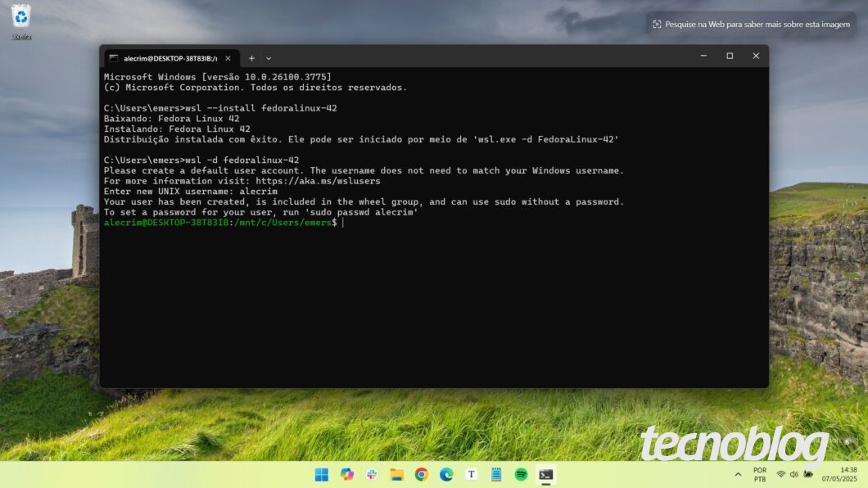Open Spotify from the taskbar

521,475
